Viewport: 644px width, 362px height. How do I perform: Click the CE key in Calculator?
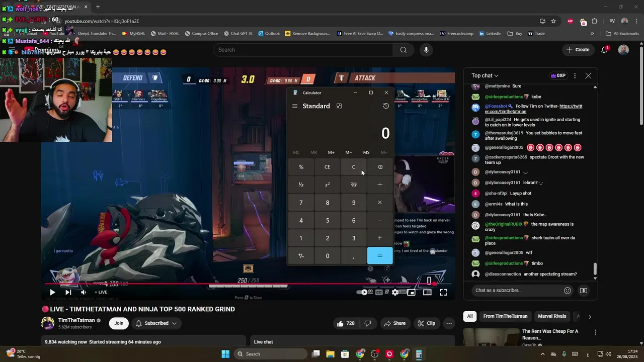(x=327, y=167)
